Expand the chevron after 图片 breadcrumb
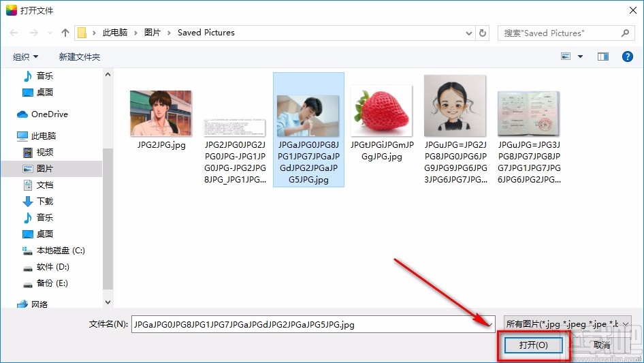644x363 pixels. (x=169, y=33)
